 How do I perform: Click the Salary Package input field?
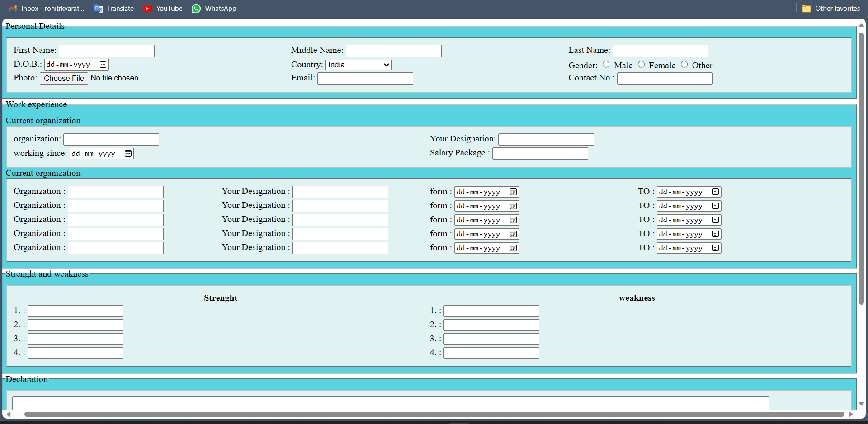coord(540,154)
